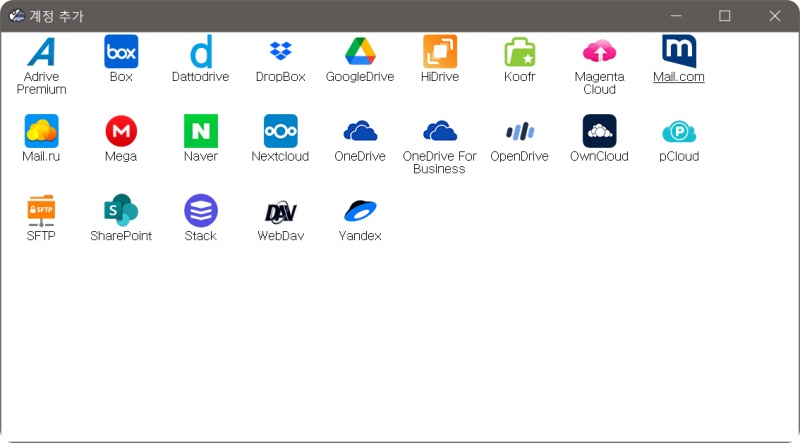Pick the SharePoint icon
The width and height of the screenshot is (800, 443).
121,211
